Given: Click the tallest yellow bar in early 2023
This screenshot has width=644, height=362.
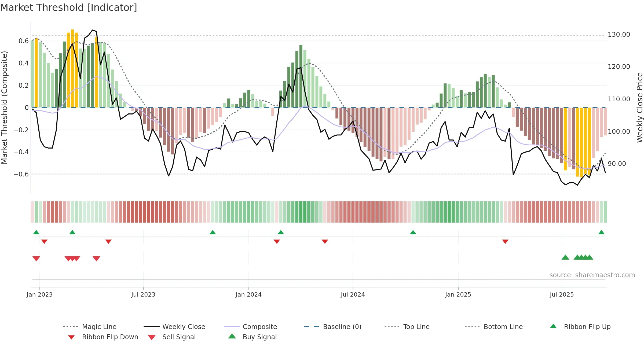Looking at the screenshot, I should click(x=72, y=69).
